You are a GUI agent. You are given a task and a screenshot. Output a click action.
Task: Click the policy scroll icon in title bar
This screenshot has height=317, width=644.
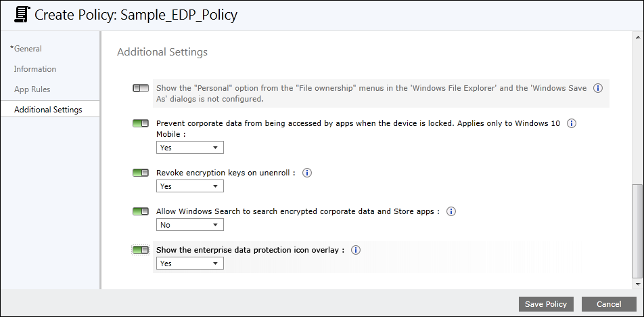[22, 14]
